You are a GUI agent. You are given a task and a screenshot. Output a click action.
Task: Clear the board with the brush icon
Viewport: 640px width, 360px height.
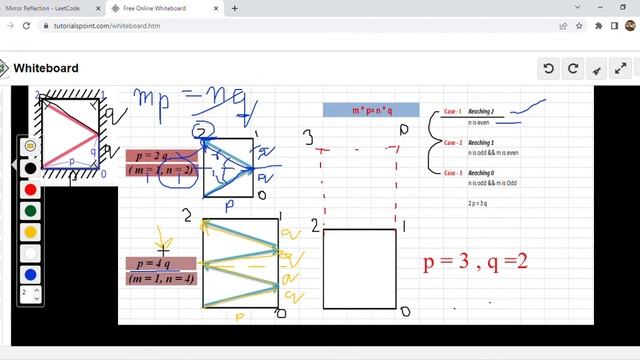(597, 69)
